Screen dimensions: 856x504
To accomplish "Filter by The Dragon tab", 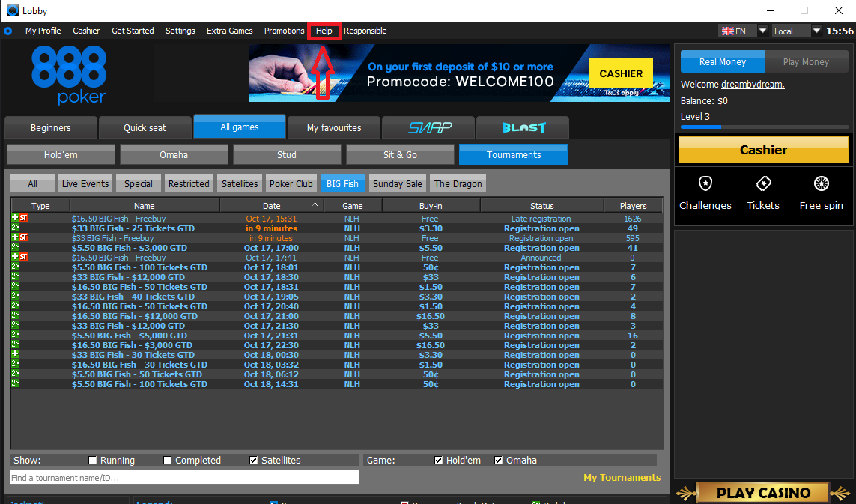I will click(x=458, y=184).
